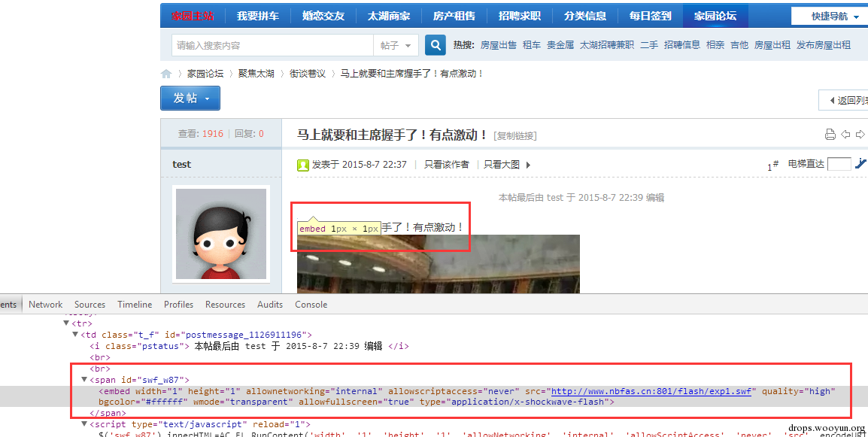Click the green post author icon before 发表于
868x437 pixels.
(x=303, y=165)
